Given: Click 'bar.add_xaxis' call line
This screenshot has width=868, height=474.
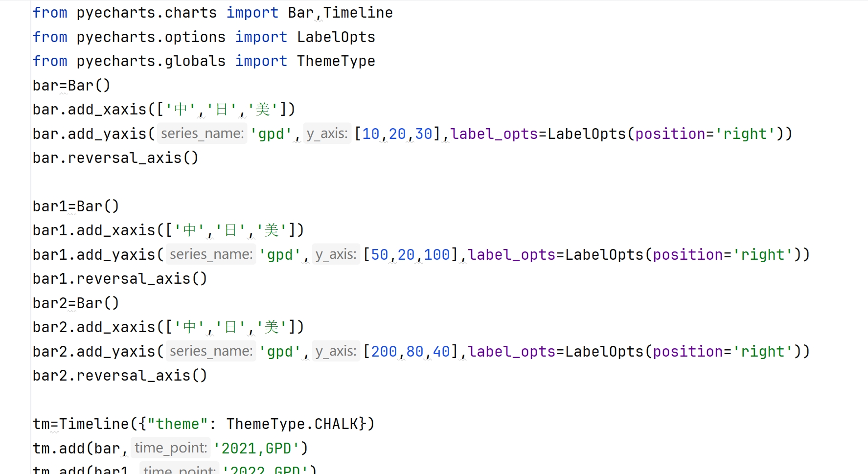Looking at the screenshot, I should pyautogui.click(x=164, y=110).
